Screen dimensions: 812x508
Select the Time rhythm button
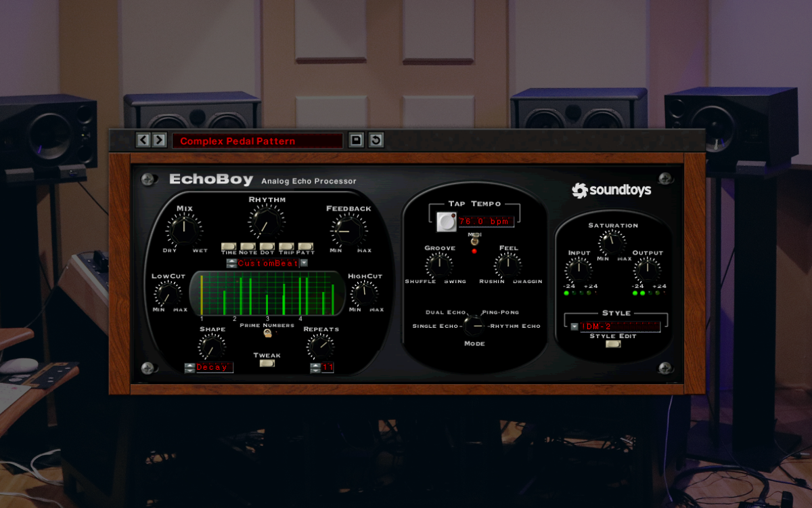tap(228, 245)
